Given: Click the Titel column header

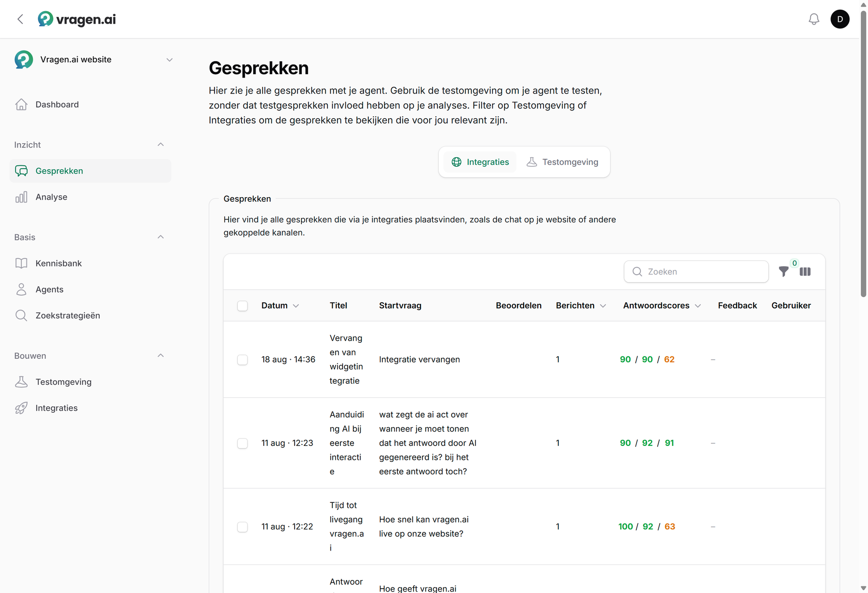Looking at the screenshot, I should tap(339, 306).
